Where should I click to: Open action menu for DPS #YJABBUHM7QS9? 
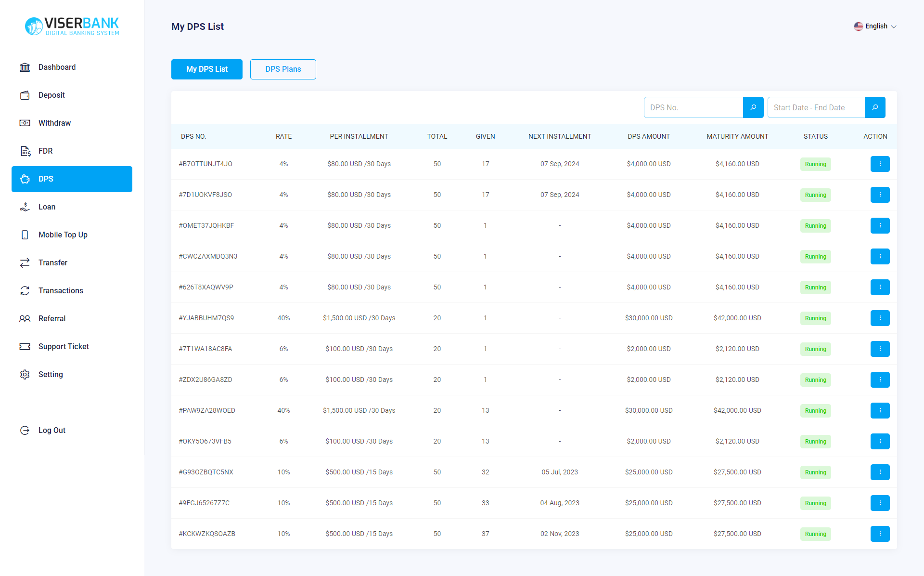(880, 318)
